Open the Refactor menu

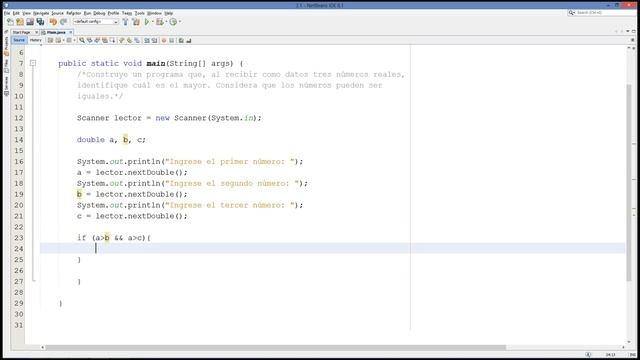(x=73, y=13)
